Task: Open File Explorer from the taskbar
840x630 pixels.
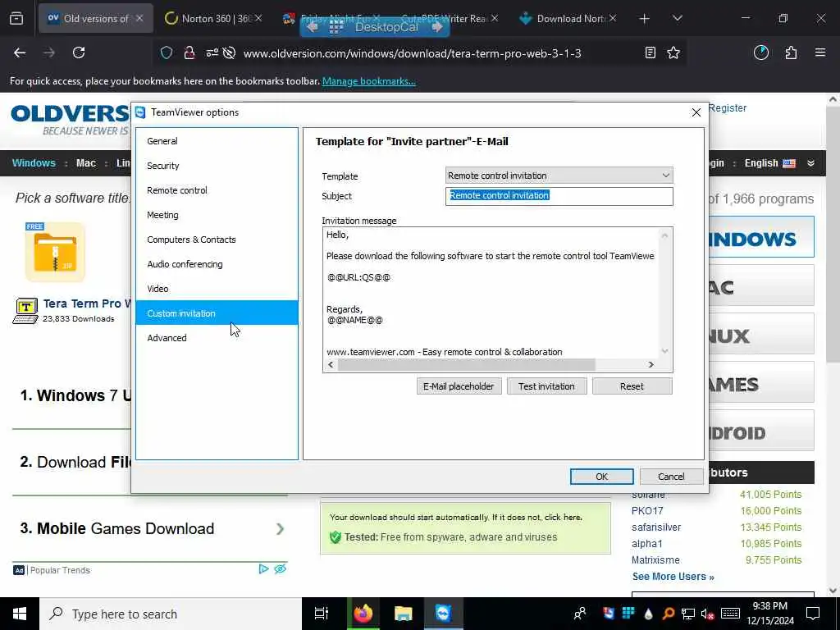Action: tap(403, 614)
